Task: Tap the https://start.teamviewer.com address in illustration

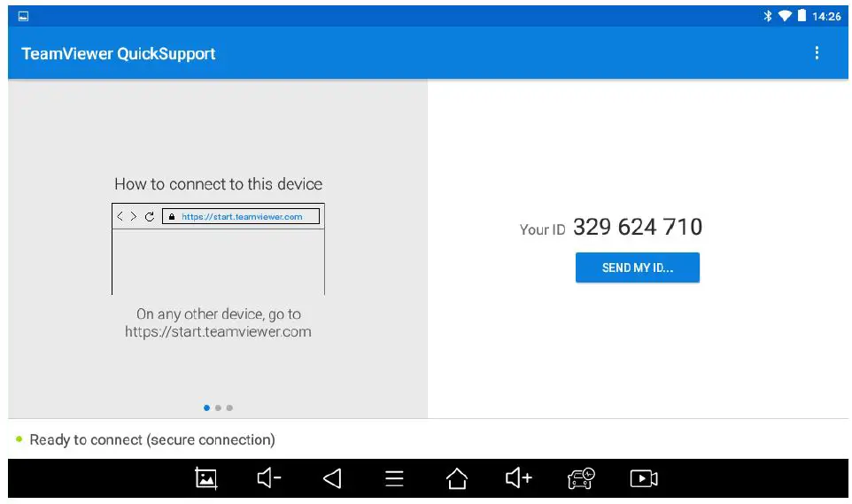Action: coord(242,216)
